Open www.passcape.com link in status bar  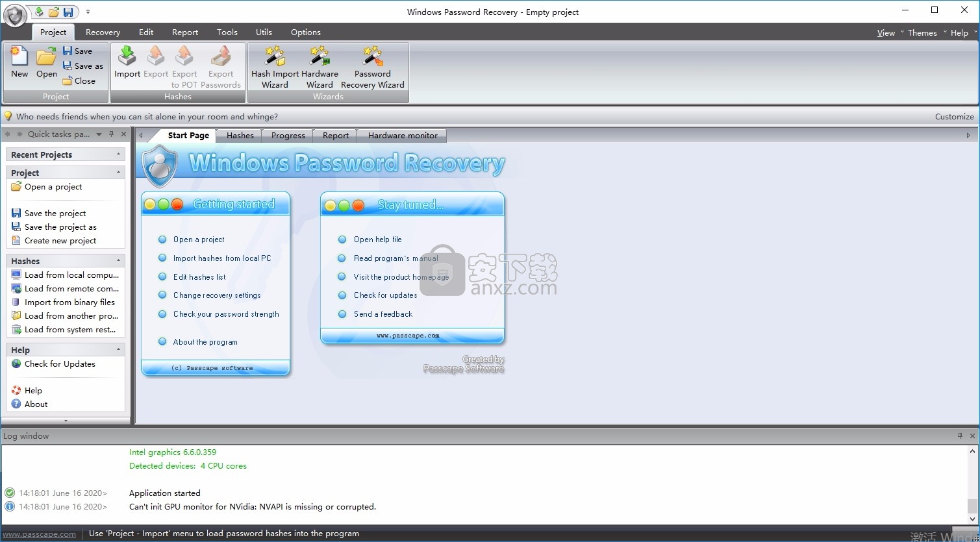[x=39, y=534]
